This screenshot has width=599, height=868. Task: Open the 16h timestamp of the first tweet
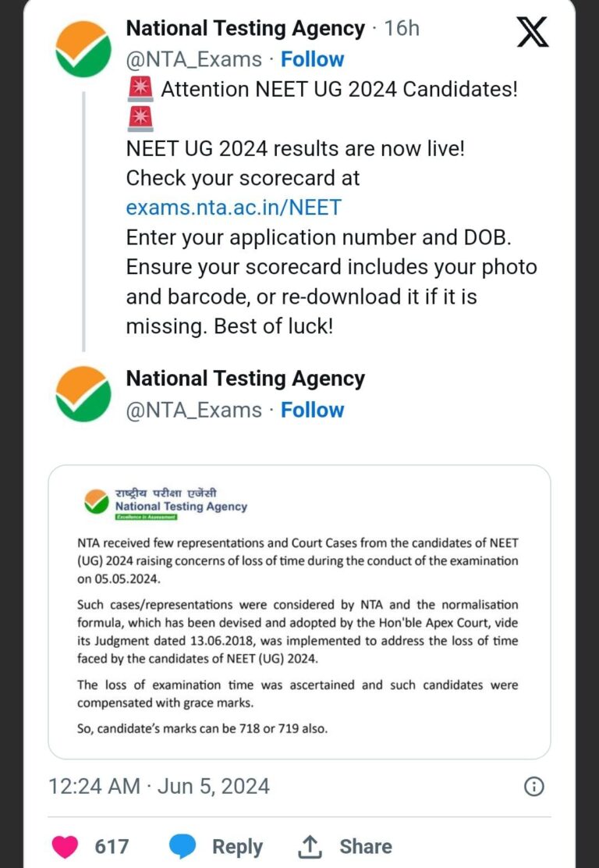pos(402,29)
